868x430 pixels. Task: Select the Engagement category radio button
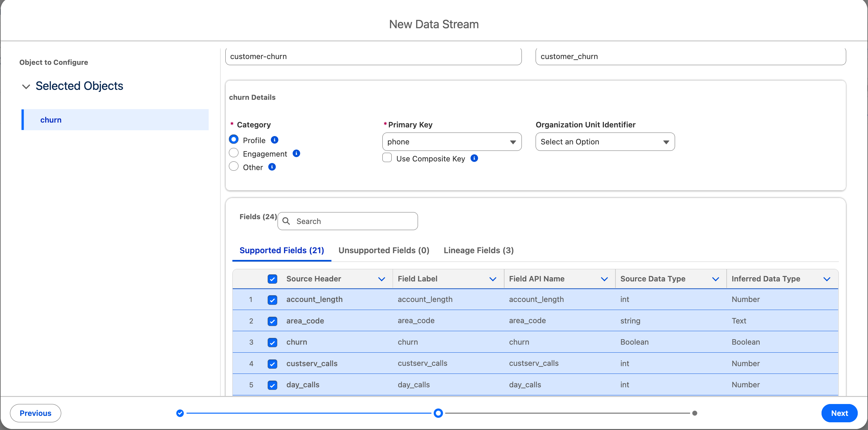[234, 153]
